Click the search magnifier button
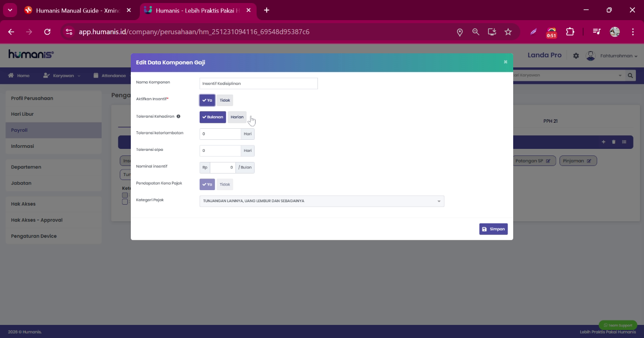The width and height of the screenshot is (644, 338). click(630, 75)
